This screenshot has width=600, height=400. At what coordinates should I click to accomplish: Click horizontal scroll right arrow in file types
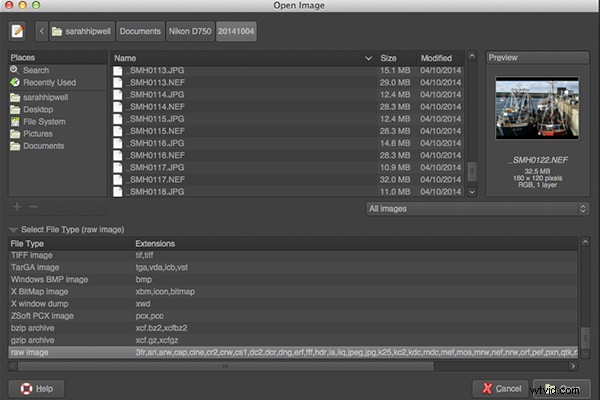[573, 366]
